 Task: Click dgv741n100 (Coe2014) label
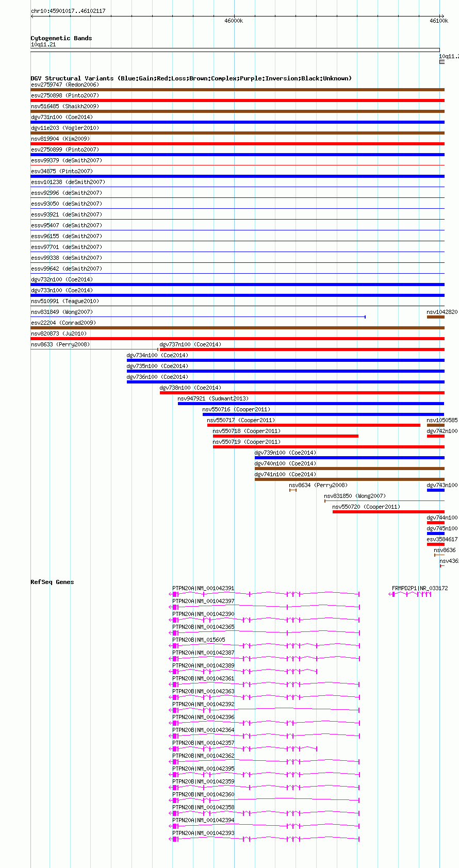pyautogui.click(x=285, y=474)
